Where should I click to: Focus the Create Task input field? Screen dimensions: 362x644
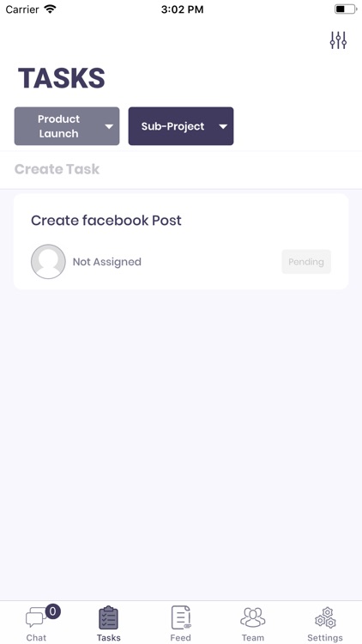pos(181,170)
